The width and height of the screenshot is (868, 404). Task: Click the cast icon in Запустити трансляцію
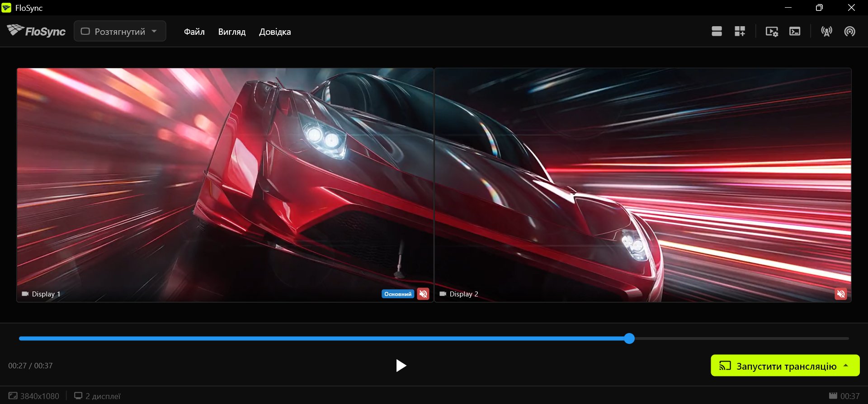tap(725, 366)
